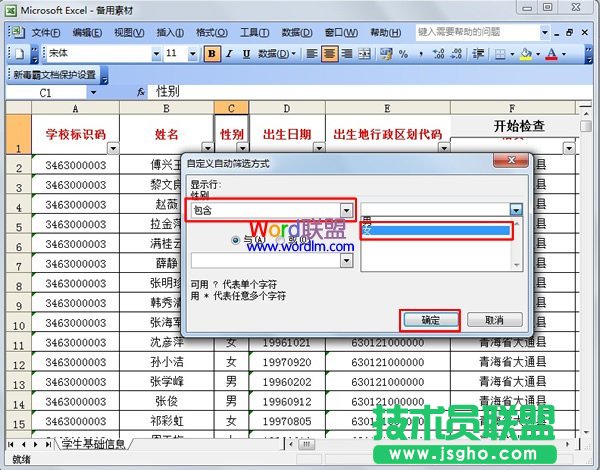
Task: Open Borders dropdown arrow
Action: 512,54
